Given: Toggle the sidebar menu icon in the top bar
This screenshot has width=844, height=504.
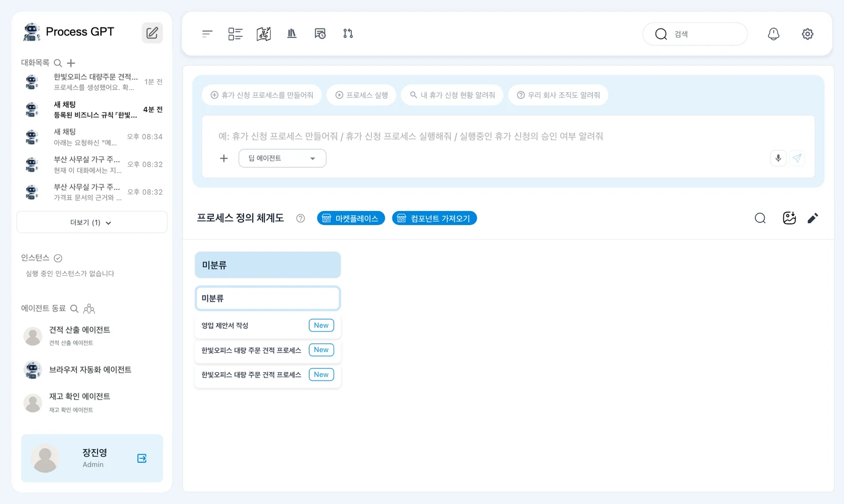Looking at the screenshot, I should click(x=207, y=34).
